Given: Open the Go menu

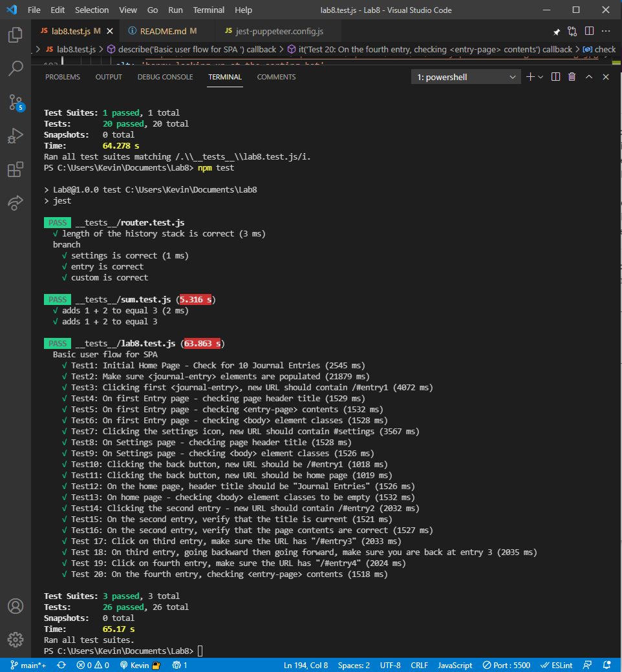Looking at the screenshot, I should [x=153, y=10].
